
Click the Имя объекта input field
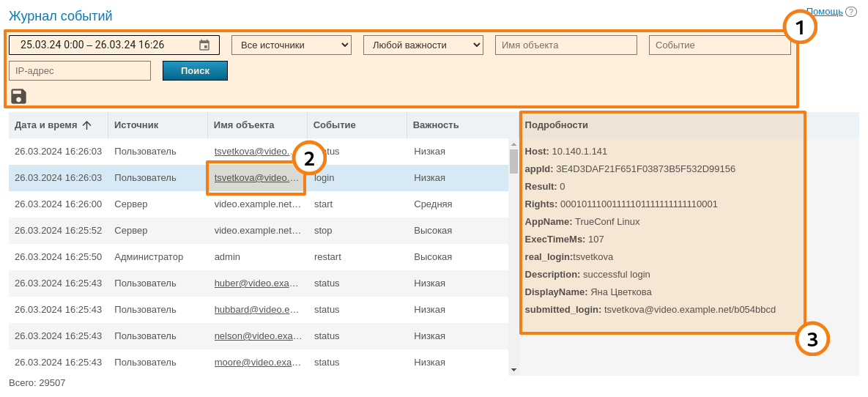(x=565, y=45)
